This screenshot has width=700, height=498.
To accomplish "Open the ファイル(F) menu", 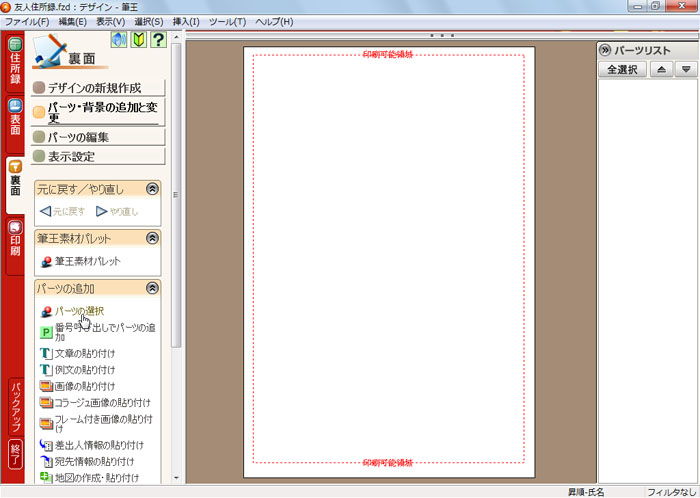I will click(28, 21).
